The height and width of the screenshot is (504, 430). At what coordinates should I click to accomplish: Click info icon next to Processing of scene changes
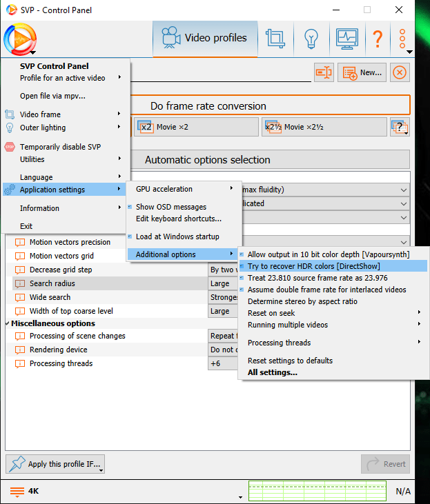coord(20,336)
